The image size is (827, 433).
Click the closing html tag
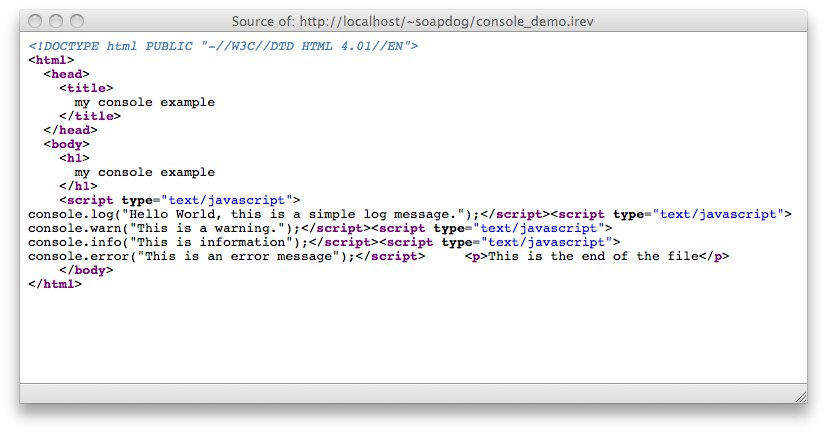click(55, 284)
